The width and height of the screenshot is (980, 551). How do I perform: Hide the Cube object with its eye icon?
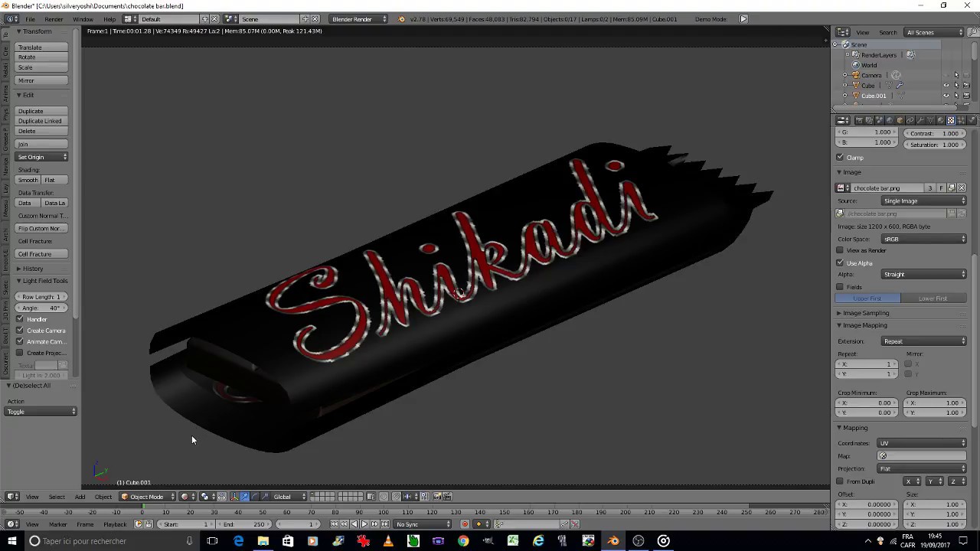point(946,85)
